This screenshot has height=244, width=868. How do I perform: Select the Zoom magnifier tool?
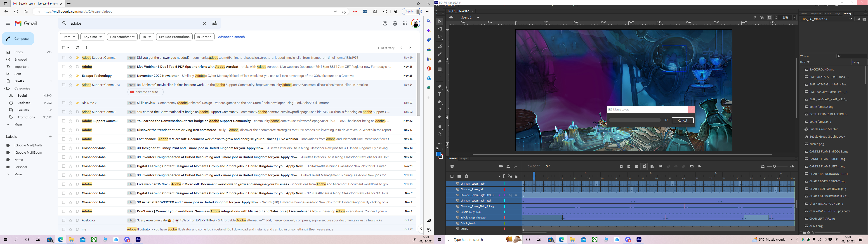click(x=440, y=134)
